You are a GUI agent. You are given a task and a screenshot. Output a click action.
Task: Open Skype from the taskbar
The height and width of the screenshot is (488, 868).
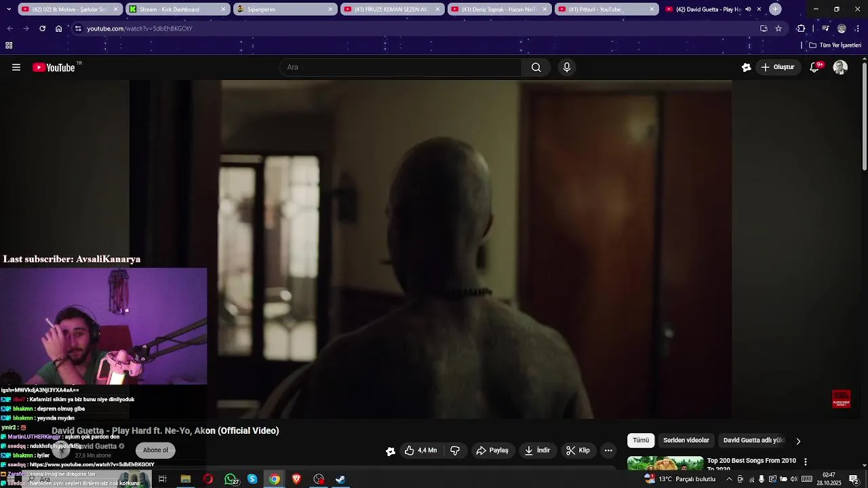tap(252, 479)
